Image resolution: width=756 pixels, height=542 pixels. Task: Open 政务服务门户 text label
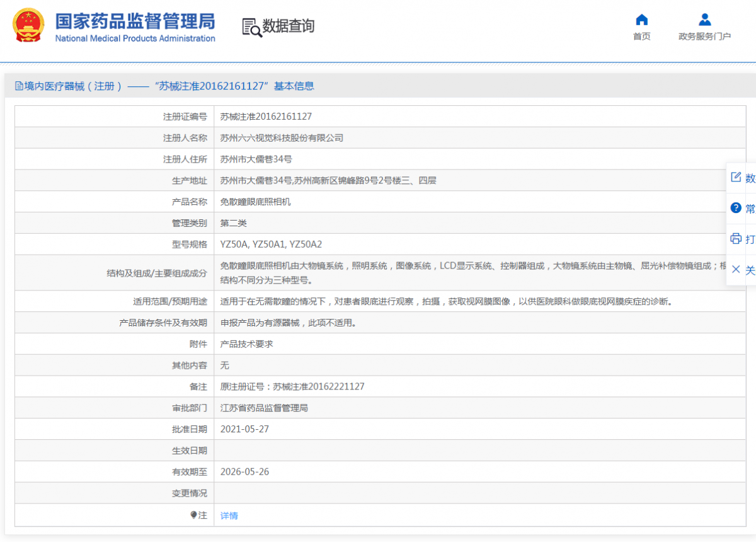pos(704,37)
